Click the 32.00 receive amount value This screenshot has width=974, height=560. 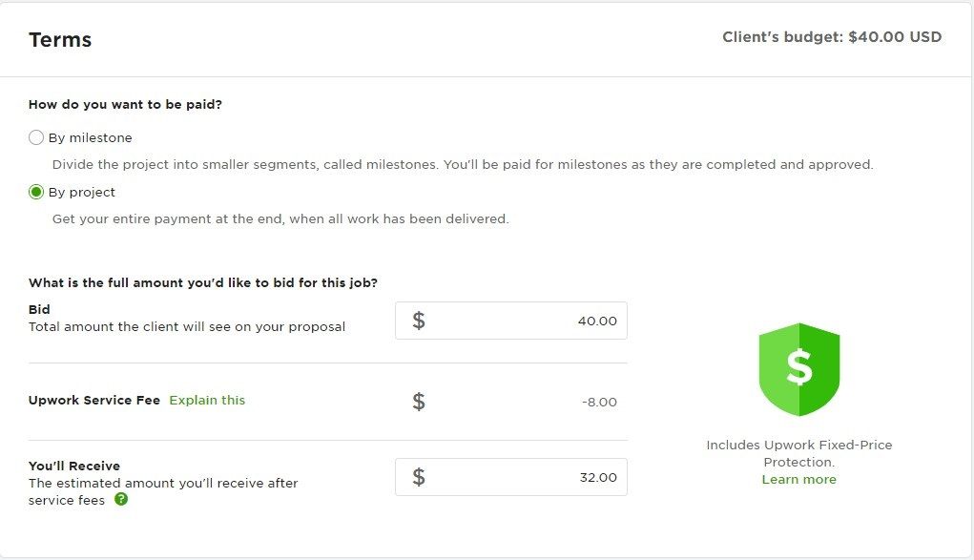click(599, 476)
